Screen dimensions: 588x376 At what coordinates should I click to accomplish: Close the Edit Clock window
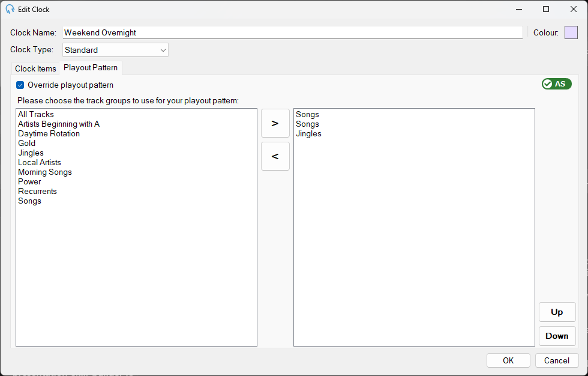point(574,9)
